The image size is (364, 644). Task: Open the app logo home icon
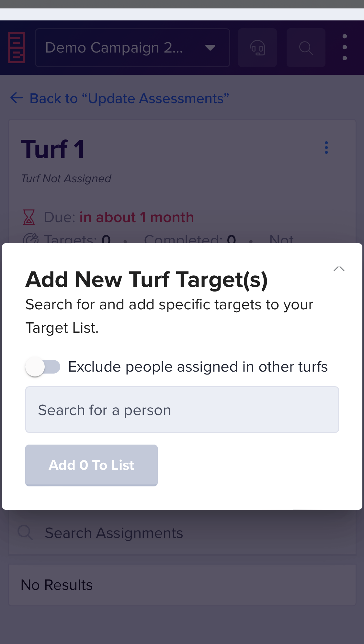tap(16, 47)
